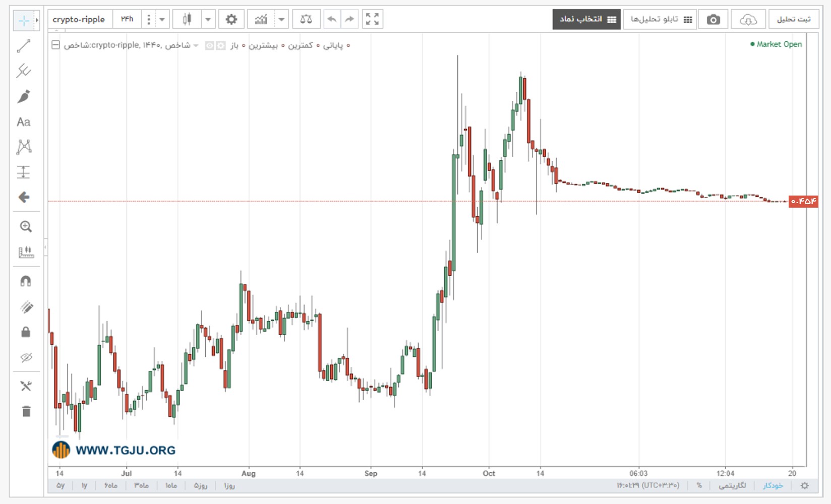831x504 pixels.
Task: Open the indicators icon
Action: (x=261, y=20)
